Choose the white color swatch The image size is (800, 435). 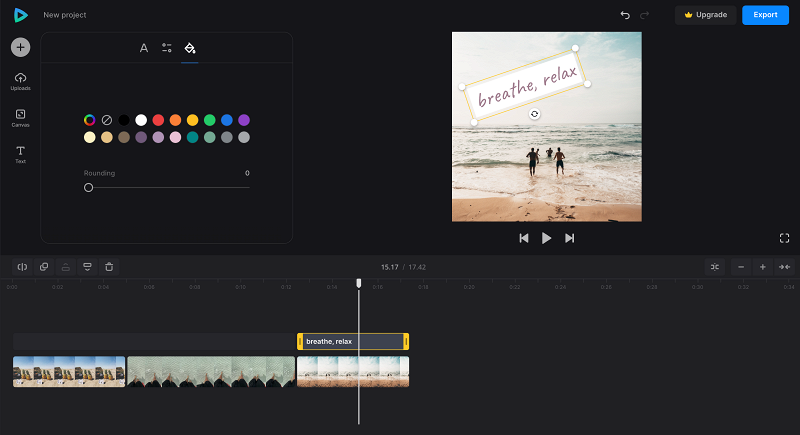(x=141, y=120)
